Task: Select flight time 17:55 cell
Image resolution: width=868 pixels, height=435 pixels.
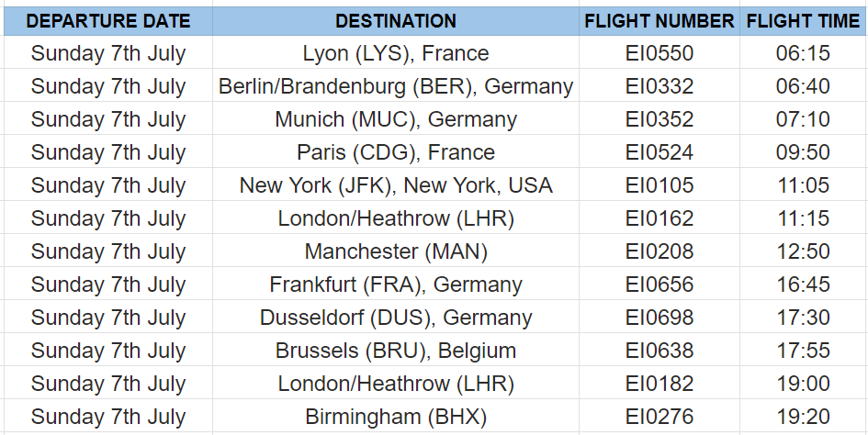Action: (x=803, y=350)
